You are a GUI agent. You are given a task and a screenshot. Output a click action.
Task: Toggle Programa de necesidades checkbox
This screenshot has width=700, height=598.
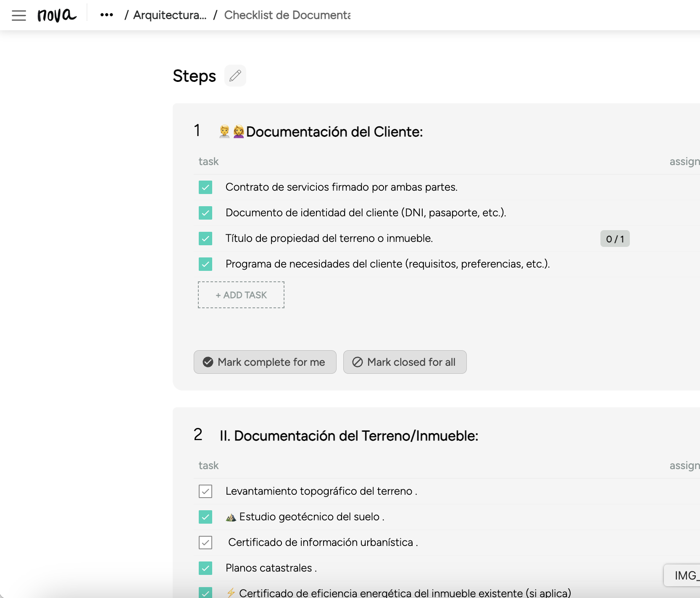pyautogui.click(x=205, y=264)
